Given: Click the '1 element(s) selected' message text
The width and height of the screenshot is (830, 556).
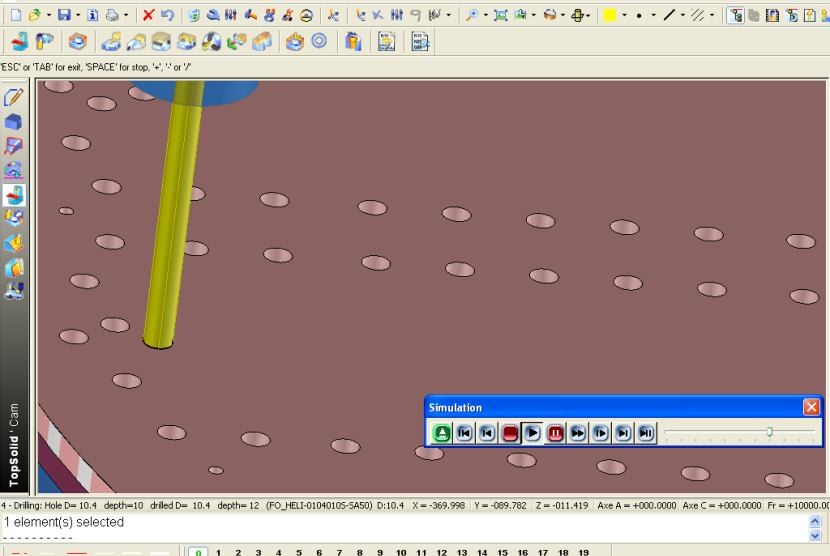Looking at the screenshot, I should pyautogui.click(x=64, y=522).
